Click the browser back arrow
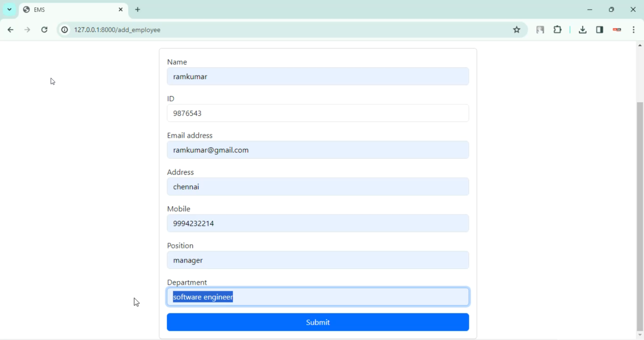 10,30
